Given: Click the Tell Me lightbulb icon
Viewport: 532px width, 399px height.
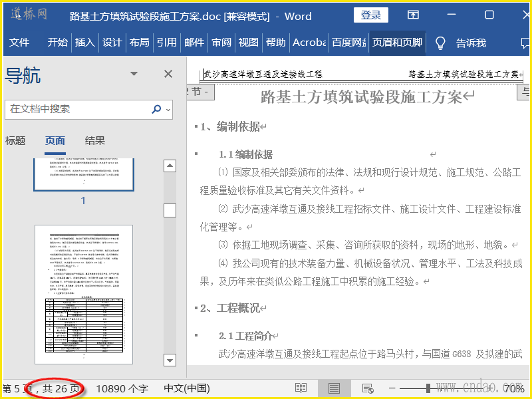Looking at the screenshot, I should 440,43.
